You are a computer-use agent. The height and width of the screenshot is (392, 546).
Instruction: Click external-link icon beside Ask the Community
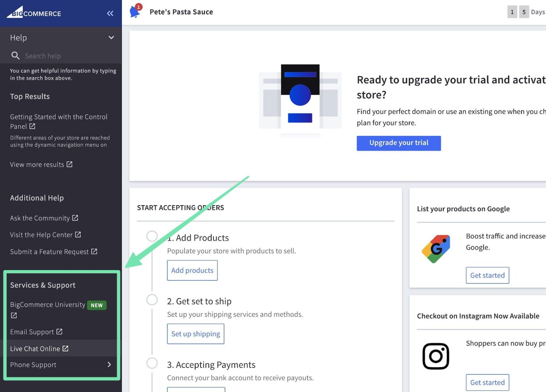(75, 218)
